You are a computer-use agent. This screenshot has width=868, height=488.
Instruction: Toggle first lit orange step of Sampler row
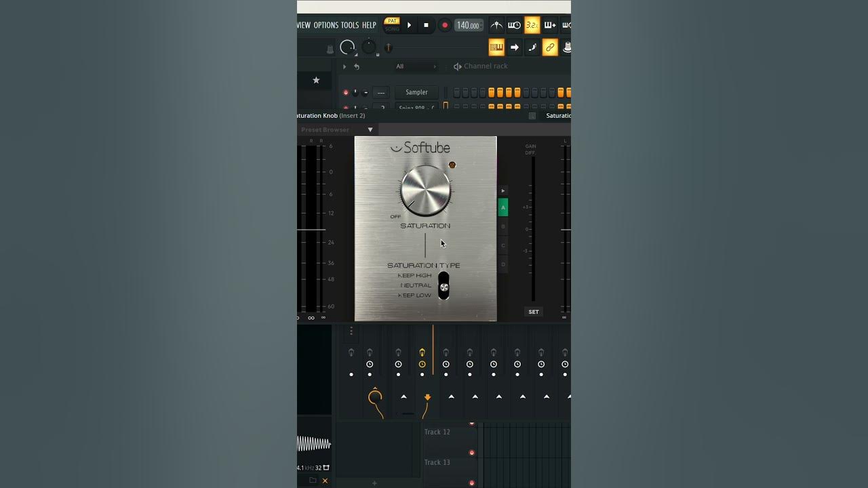(492, 92)
